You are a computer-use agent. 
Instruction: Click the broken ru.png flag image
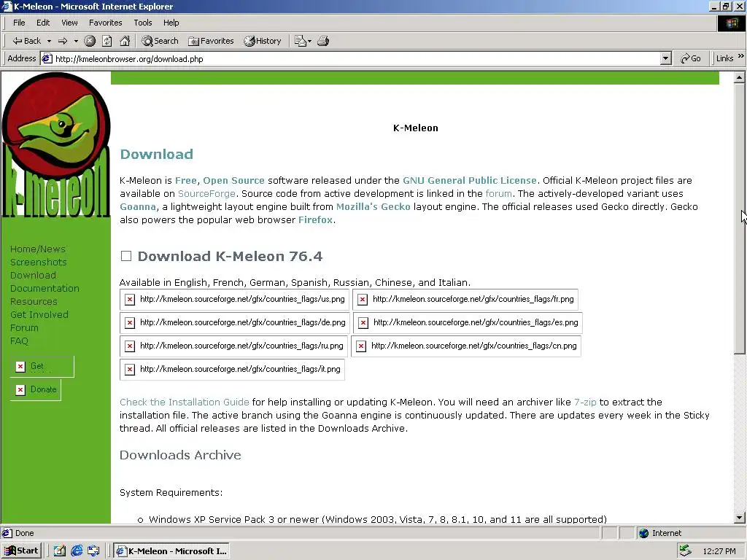coord(233,346)
